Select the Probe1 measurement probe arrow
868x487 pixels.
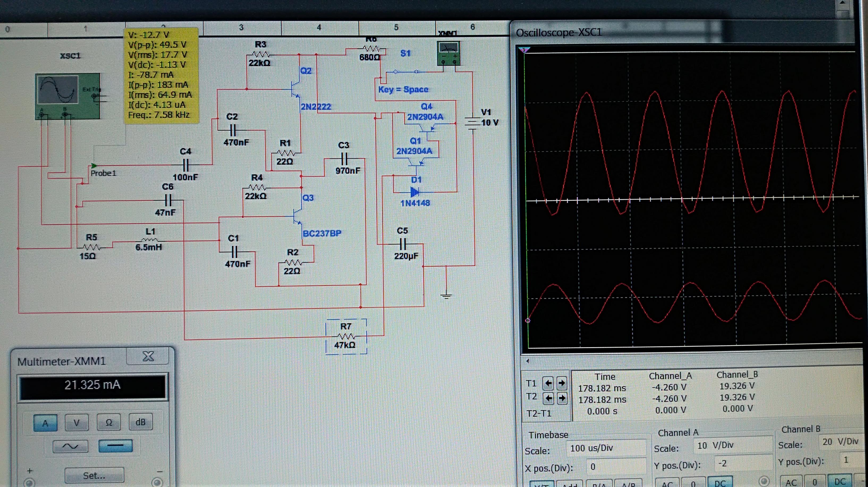(94, 166)
